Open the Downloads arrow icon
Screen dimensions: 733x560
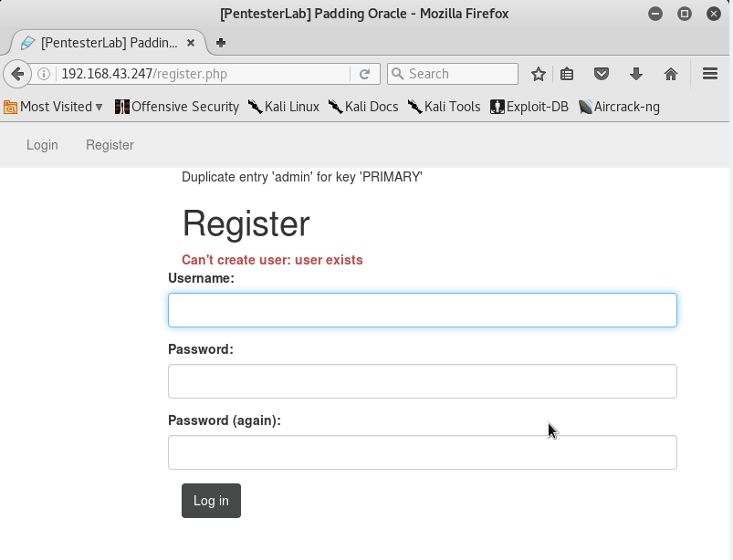coord(635,74)
